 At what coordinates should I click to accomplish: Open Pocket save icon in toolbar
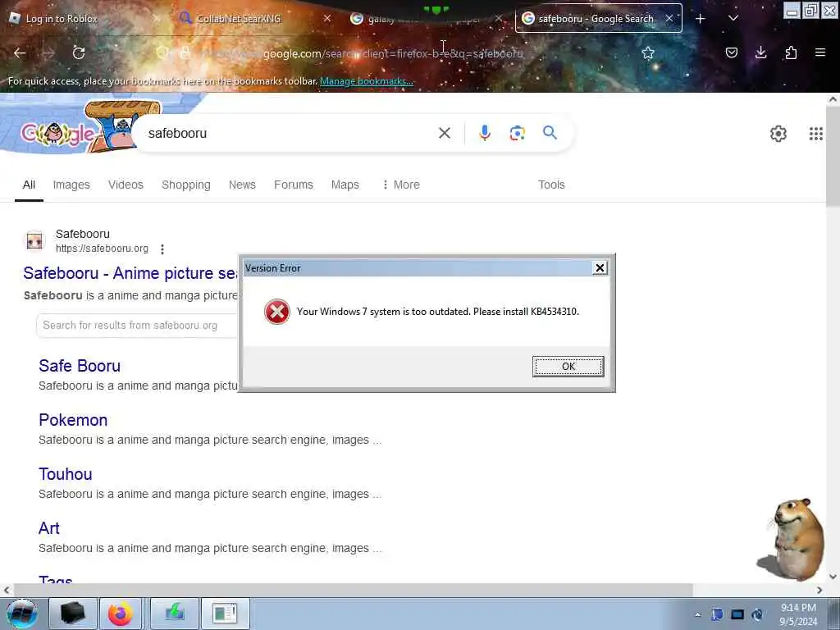(x=731, y=52)
